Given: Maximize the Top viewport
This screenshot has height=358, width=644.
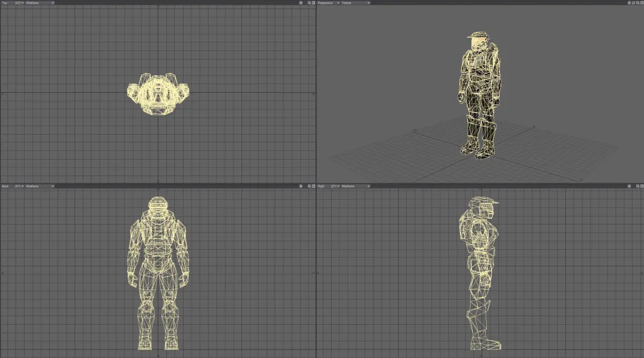Looking at the screenshot, I should pos(313,3).
